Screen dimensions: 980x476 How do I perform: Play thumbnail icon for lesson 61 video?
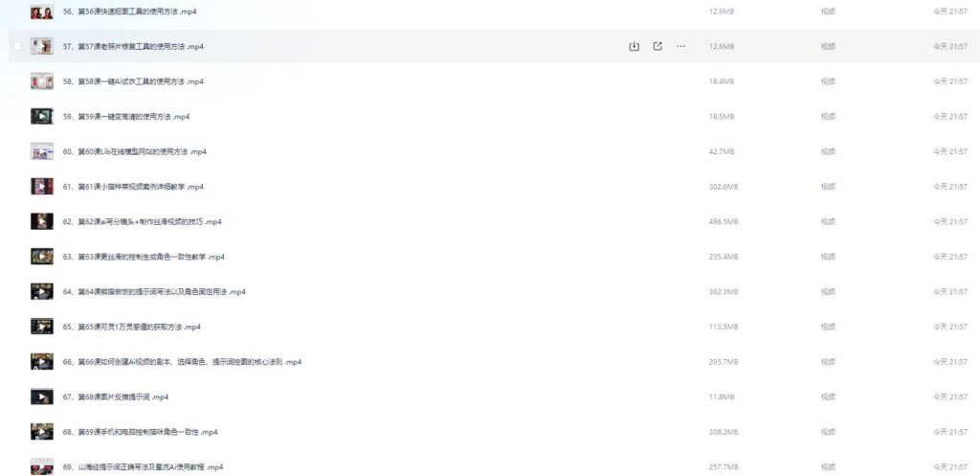(x=41, y=186)
